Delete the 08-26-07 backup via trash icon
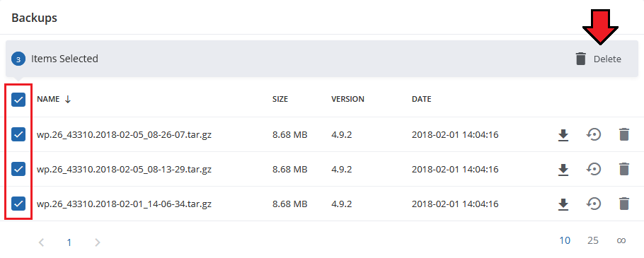The width and height of the screenshot is (644, 258). coord(624,134)
